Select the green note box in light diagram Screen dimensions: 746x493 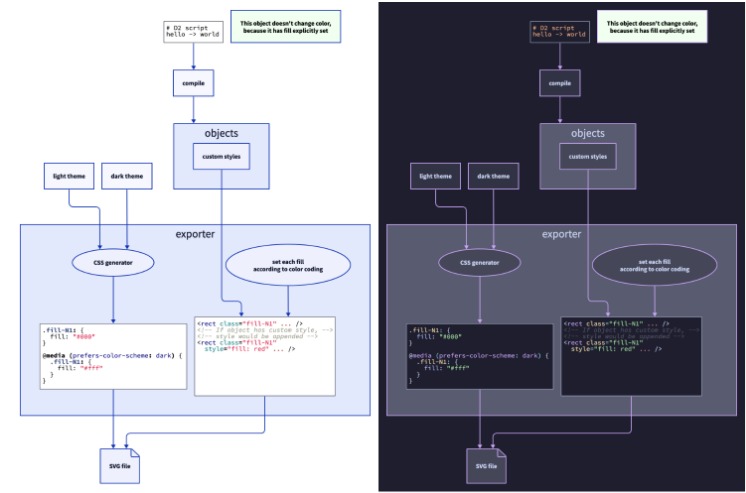(x=285, y=27)
